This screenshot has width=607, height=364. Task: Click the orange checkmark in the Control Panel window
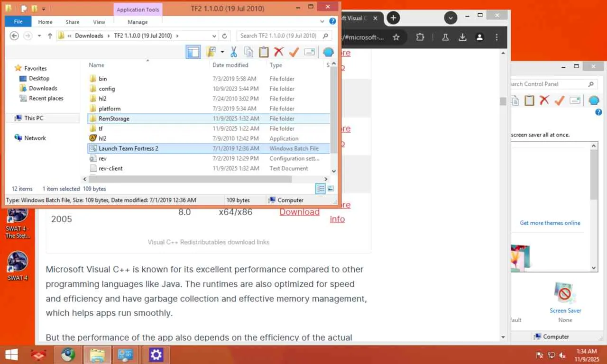(560, 100)
